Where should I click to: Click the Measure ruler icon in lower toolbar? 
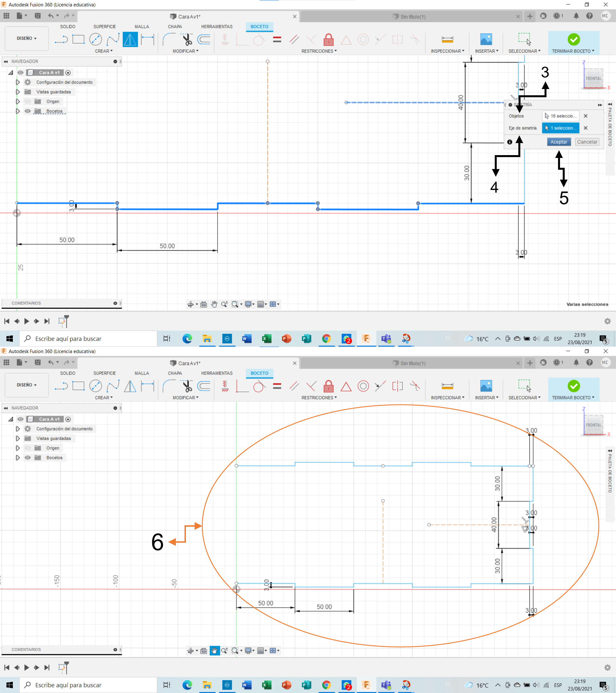(447, 386)
